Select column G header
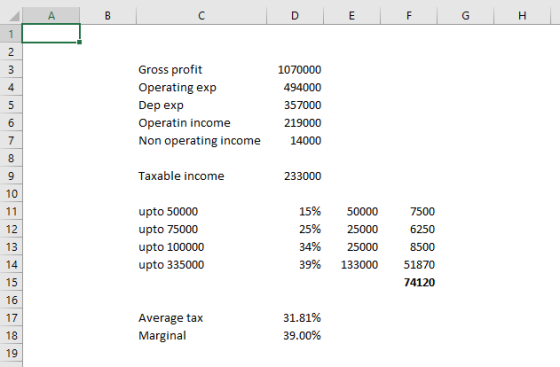Screen dimensions: 560x367 pyautogui.click(x=465, y=16)
